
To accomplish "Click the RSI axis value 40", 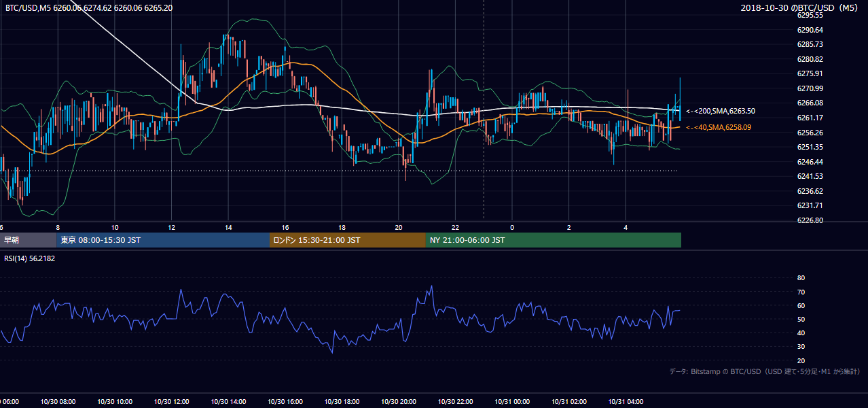I will pos(801,333).
